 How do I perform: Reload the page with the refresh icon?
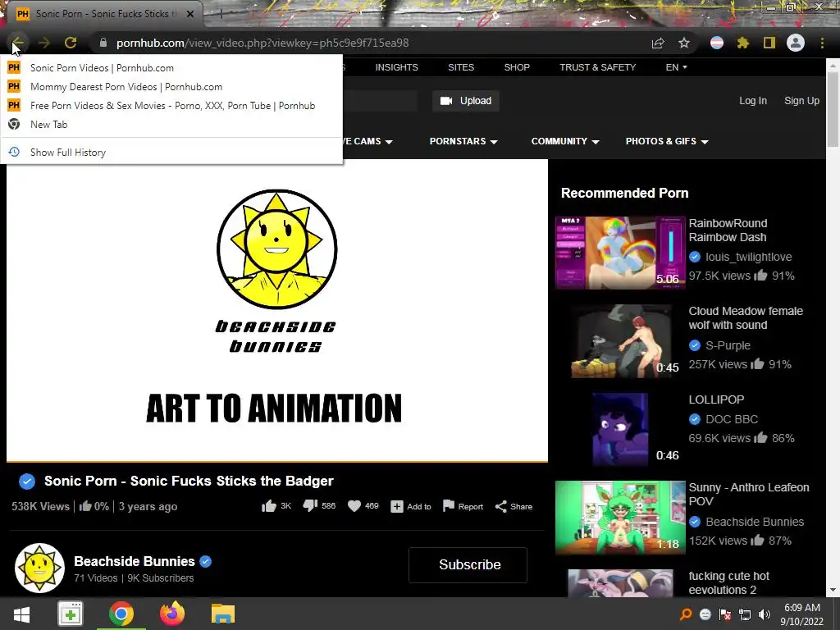click(x=71, y=43)
